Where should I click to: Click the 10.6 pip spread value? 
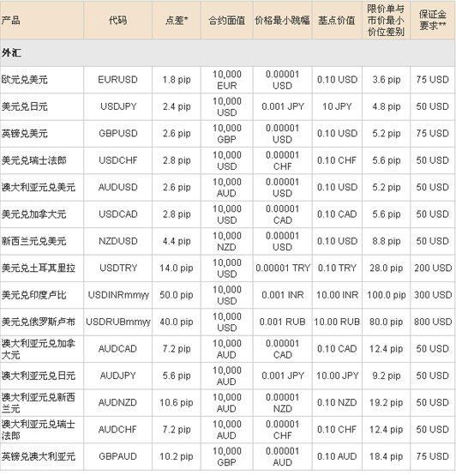177,402
